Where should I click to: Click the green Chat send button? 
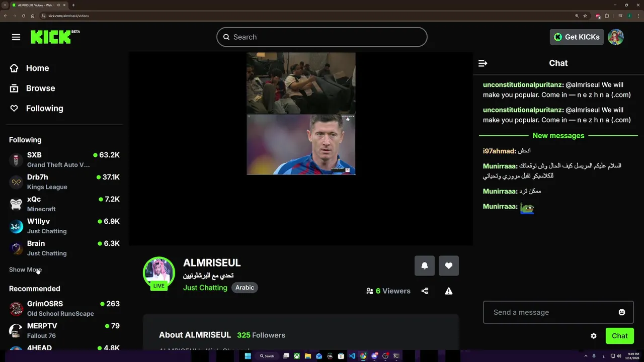tap(620, 336)
